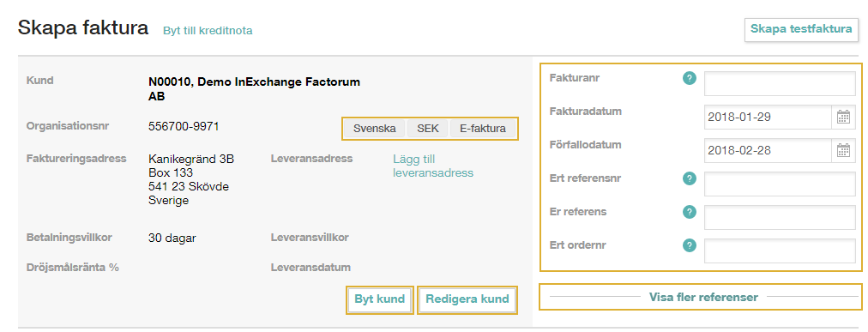Focus the Ert referensnr input field
This screenshot has height=332, width=868.
(x=780, y=184)
